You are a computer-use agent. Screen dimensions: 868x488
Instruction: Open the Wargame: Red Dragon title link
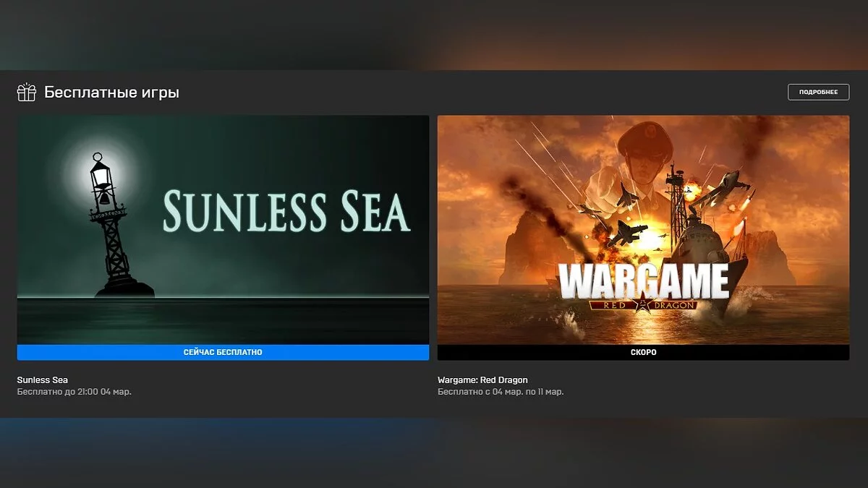(482, 380)
